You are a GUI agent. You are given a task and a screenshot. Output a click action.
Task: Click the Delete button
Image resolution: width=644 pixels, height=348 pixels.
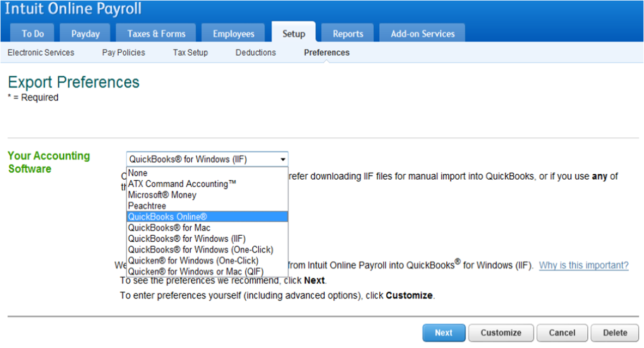(615, 333)
